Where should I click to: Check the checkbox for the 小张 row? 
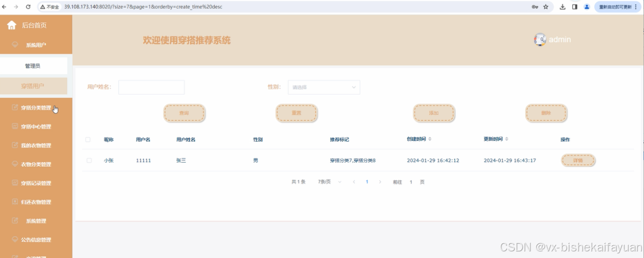pyautogui.click(x=89, y=160)
